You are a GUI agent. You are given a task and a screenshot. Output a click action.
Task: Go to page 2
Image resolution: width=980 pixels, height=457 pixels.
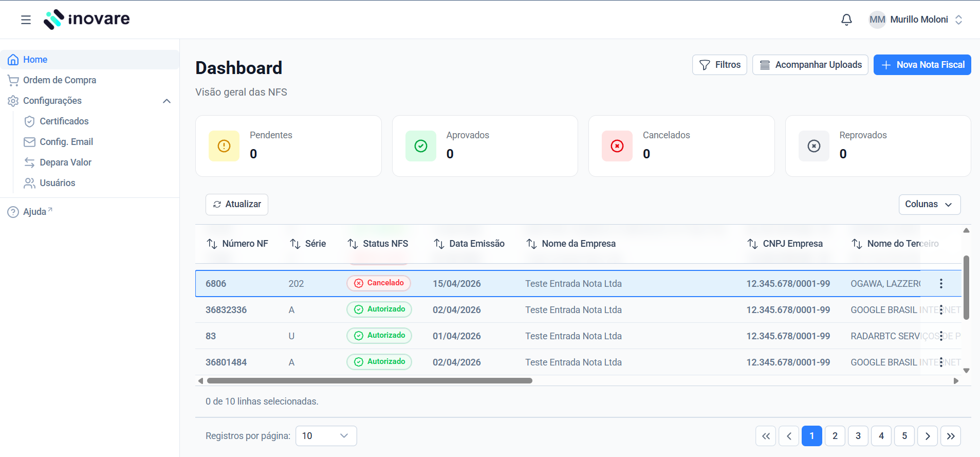click(835, 436)
